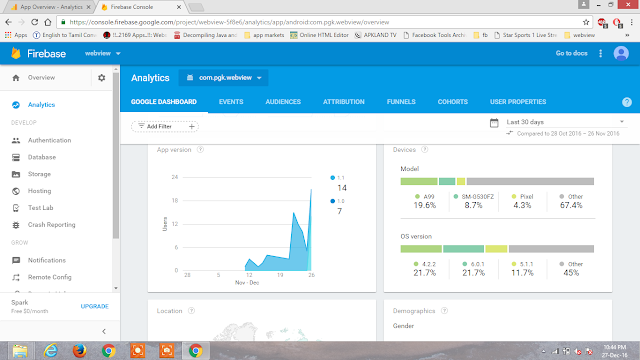Screen dimensions: 640x360
Task: Open the Last 30 days dropdown
Action: (565, 122)
